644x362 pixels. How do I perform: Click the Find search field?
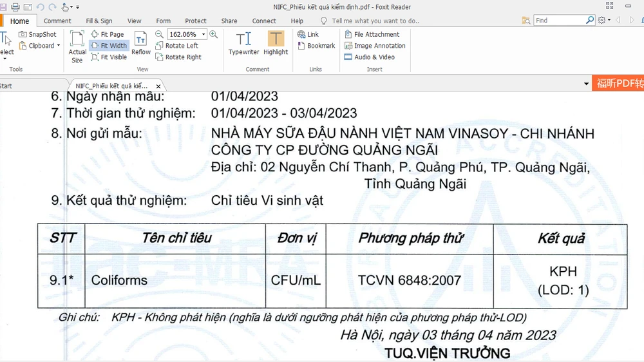pos(560,20)
